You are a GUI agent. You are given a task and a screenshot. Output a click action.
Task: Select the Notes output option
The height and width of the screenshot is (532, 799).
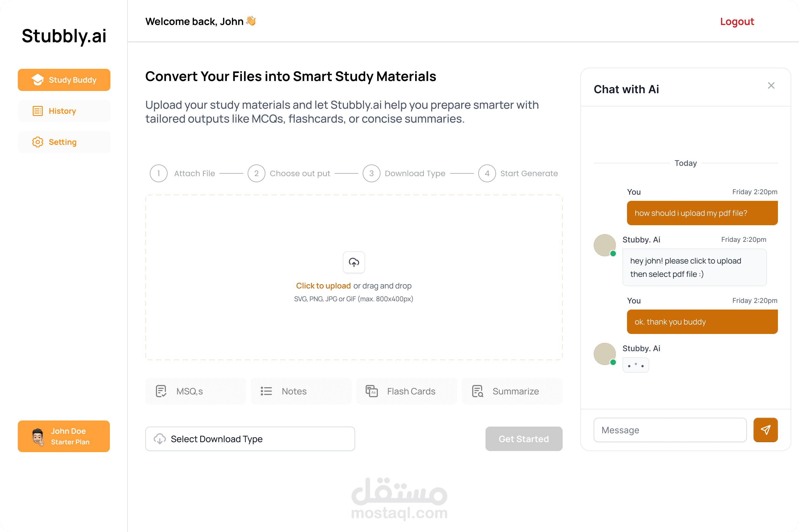click(301, 391)
